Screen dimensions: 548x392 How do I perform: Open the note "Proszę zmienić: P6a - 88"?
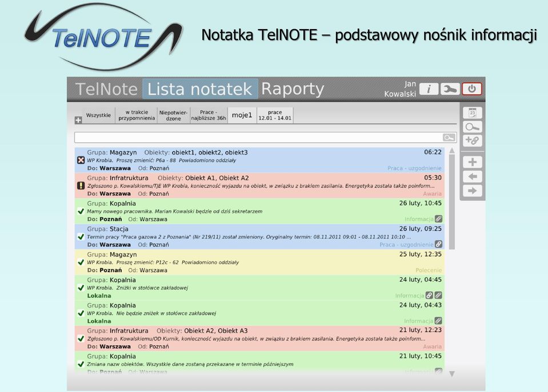coord(259,160)
